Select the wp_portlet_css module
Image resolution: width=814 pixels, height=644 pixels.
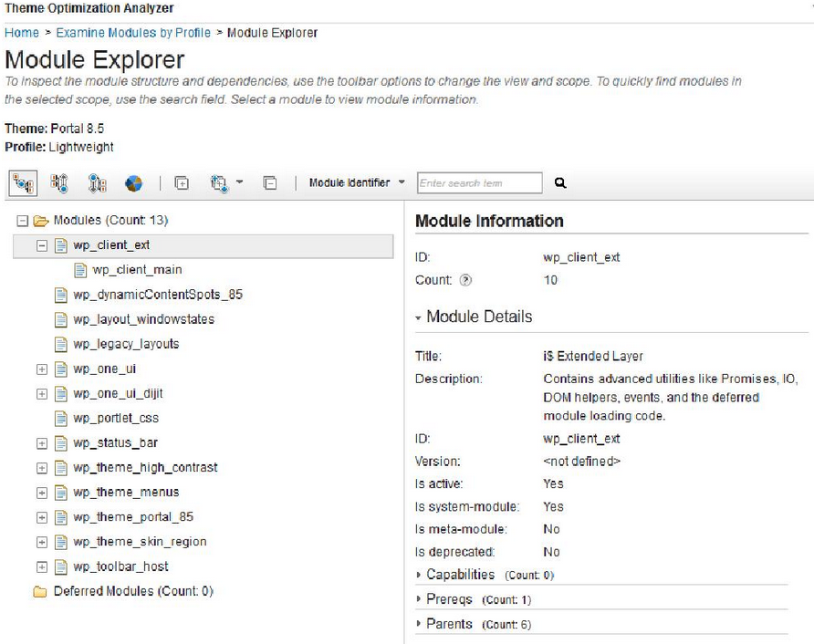pos(116,419)
